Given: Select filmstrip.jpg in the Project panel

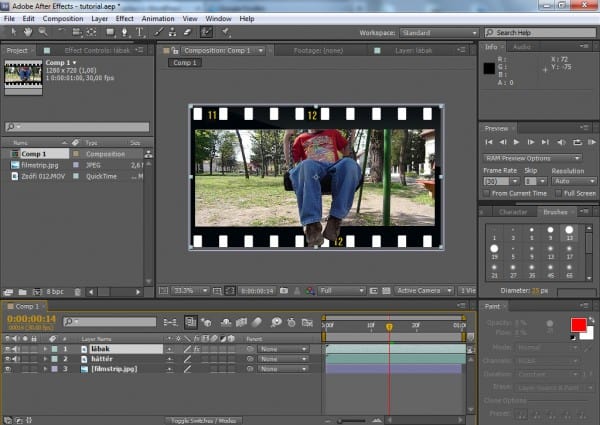Looking at the screenshot, I should pyautogui.click(x=41, y=163).
